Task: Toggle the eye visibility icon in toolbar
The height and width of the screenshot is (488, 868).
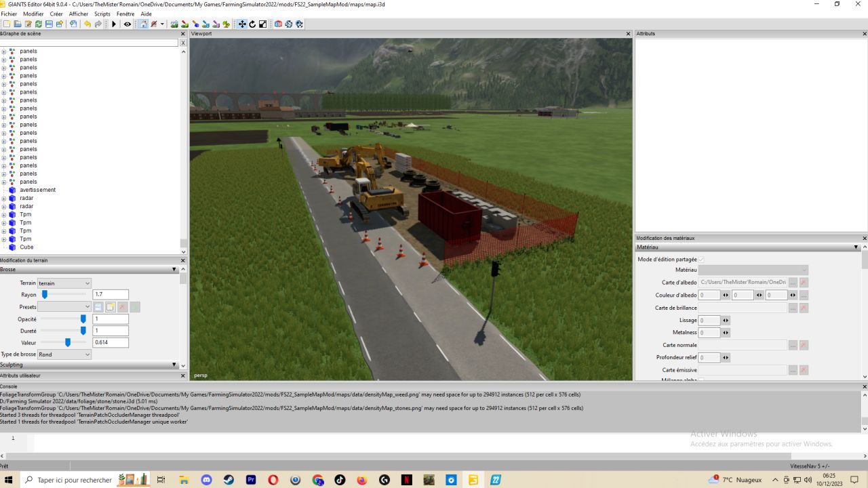Action: pos(127,24)
